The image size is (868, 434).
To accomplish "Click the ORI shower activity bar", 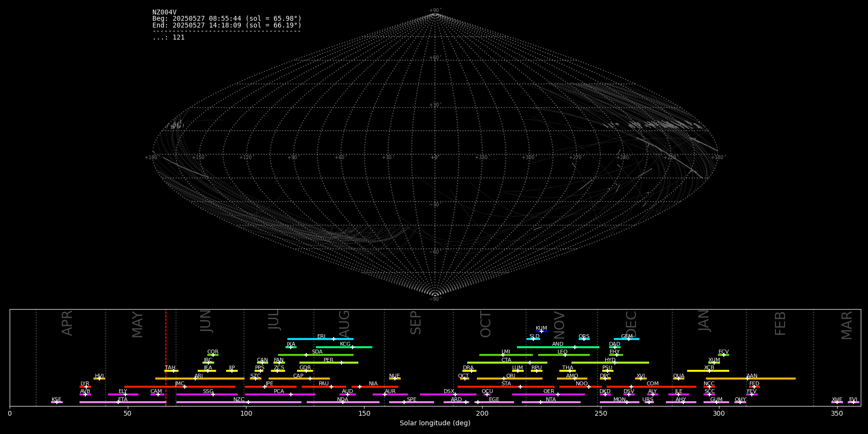I will point(510,379).
